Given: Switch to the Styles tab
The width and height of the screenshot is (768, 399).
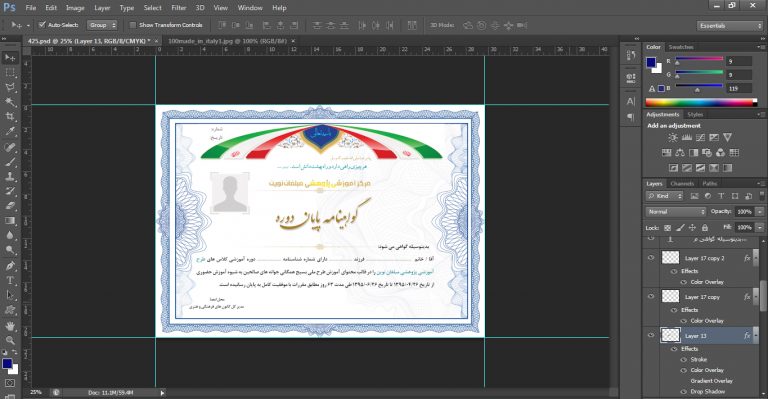Looking at the screenshot, I should pyautogui.click(x=695, y=115).
